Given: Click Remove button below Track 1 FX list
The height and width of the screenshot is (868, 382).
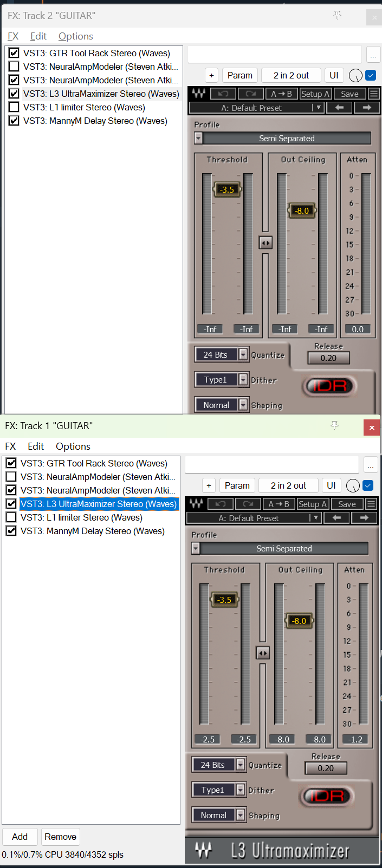Looking at the screenshot, I should coord(60,837).
